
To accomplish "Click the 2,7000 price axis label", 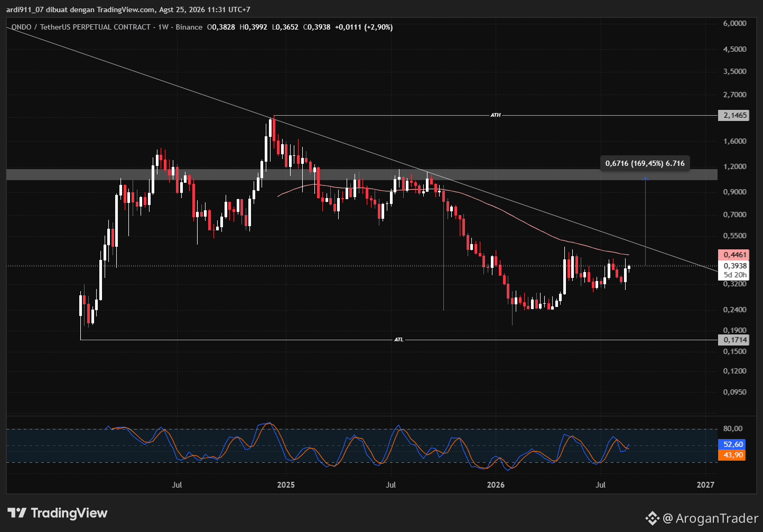I will pyautogui.click(x=735, y=95).
